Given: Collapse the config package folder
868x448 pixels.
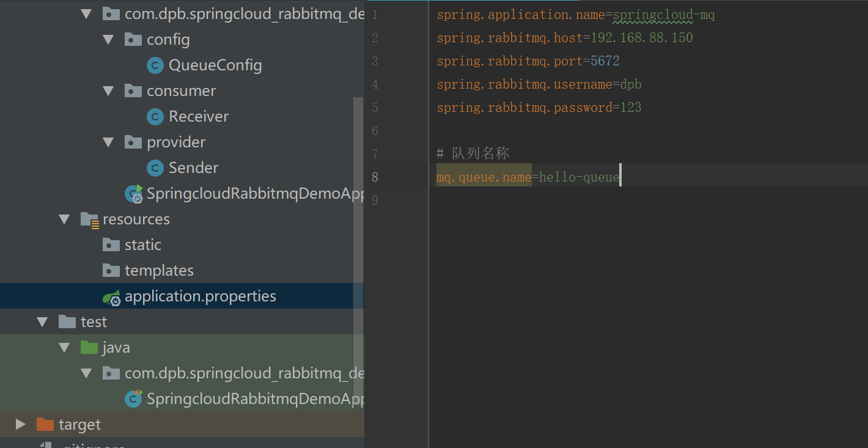Looking at the screenshot, I should coord(109,40).
